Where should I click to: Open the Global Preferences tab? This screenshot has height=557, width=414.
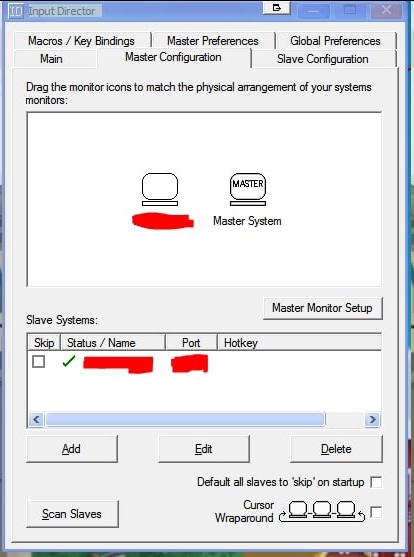pyautogui.click(x=335, y=40)
